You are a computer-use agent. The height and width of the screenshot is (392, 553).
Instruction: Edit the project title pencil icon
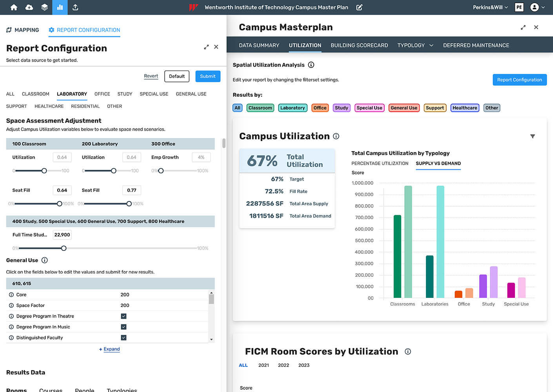(x=359, y=7)
